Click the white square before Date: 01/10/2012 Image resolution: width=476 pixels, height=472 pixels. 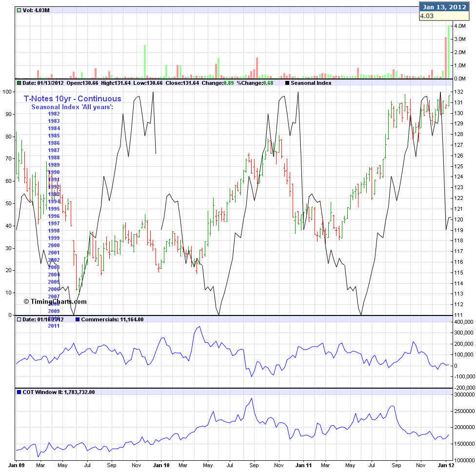tap(19, 319)
